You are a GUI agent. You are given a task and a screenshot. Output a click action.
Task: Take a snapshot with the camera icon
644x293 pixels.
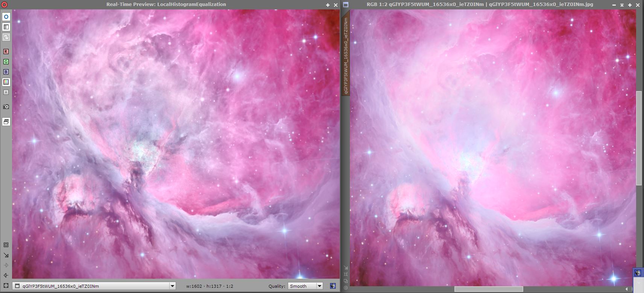pos(6,107)
